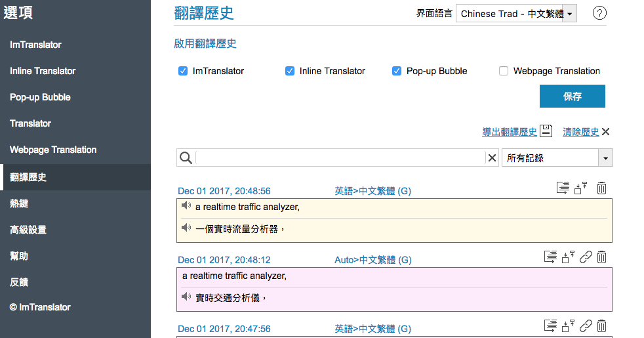Click the export history save disk icon
The height and width of the screenshot is (338, 644).
pyautogui.click(x=546, y=131)
